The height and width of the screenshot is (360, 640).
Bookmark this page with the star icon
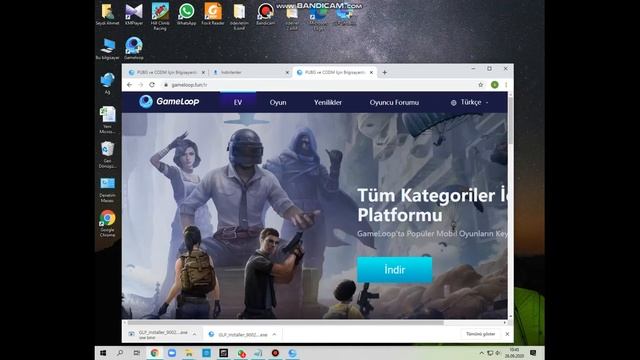click(481, 84)
